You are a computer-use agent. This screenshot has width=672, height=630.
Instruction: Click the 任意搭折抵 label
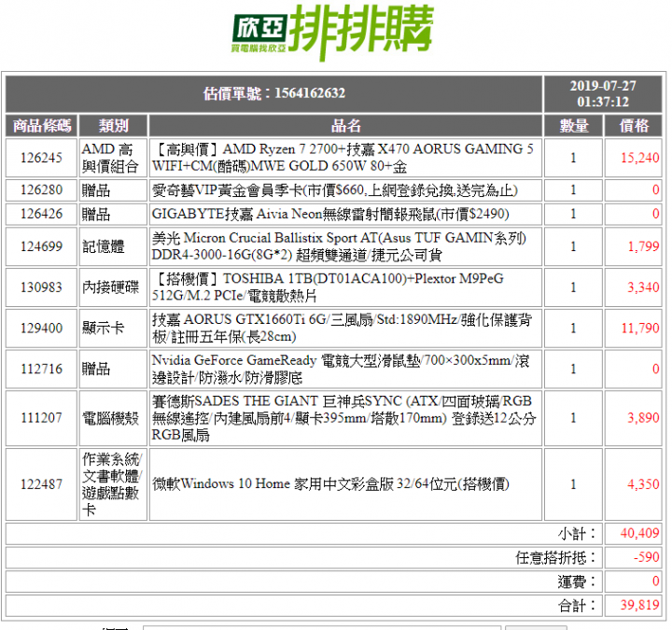556,557
